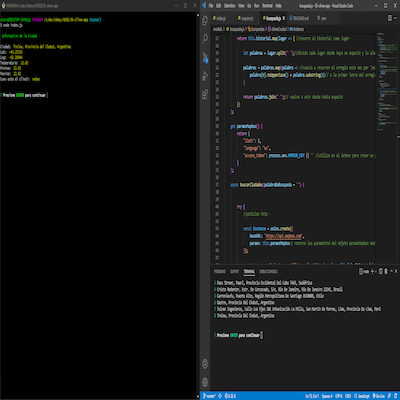The width and height of the screenshot is (400, 400).
Task: Select the TERMINAL panel tab
Action: point(249,271)
